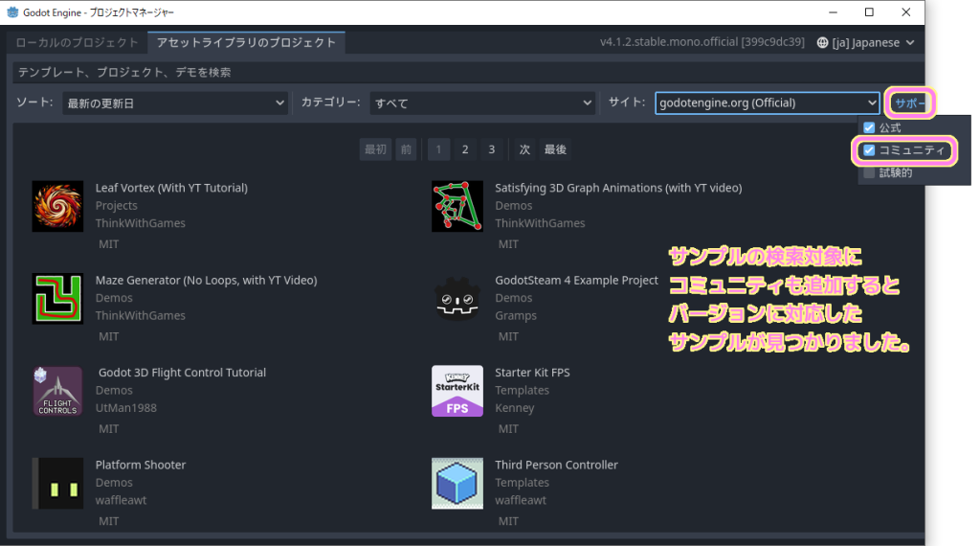This screenshot has height=546, width=980.
Task: Click Gramps author link
Action: click(516, 315)
